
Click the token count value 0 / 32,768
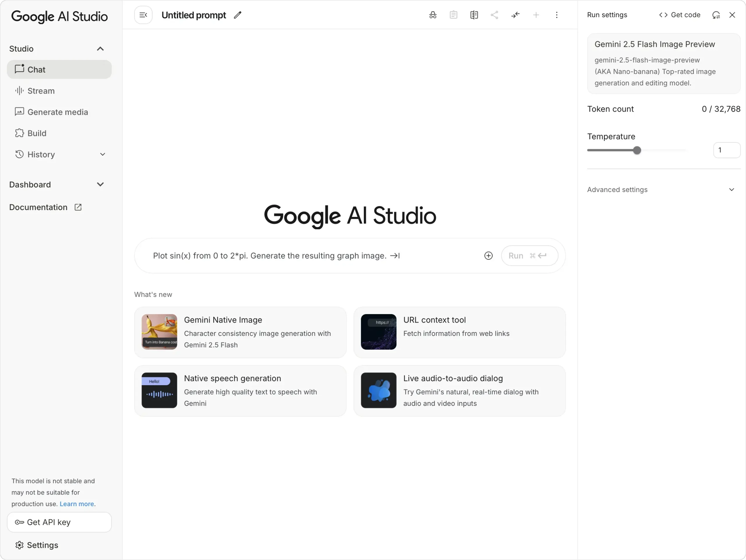tap(721, 109)
